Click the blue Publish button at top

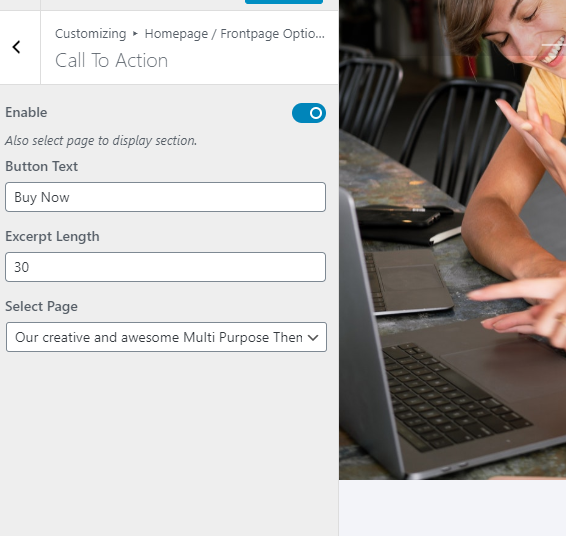click(284, 2)
